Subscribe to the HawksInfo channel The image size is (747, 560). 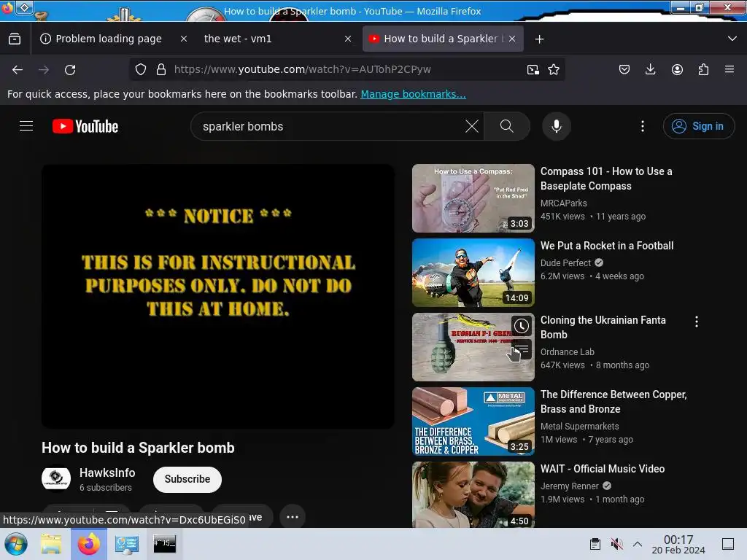187,479
